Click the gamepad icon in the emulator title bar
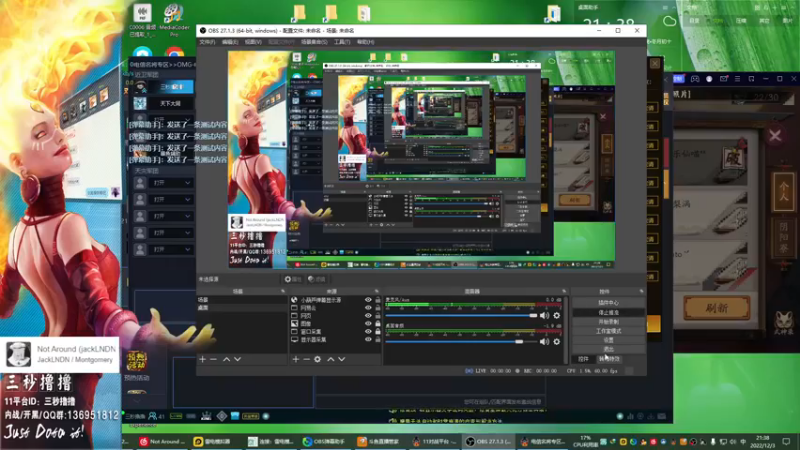Screen dimensions: 800x450 coord(695,79)
